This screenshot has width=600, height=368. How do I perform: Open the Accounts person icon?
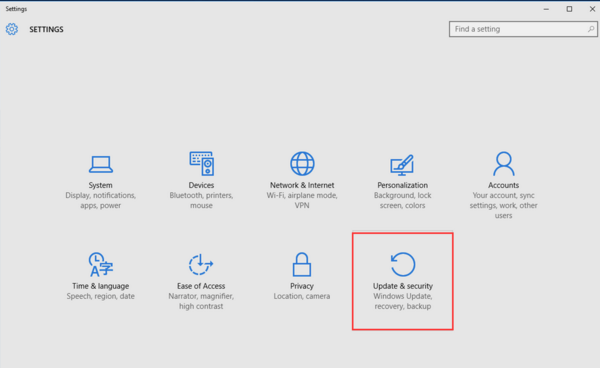(x=504, y=164)
